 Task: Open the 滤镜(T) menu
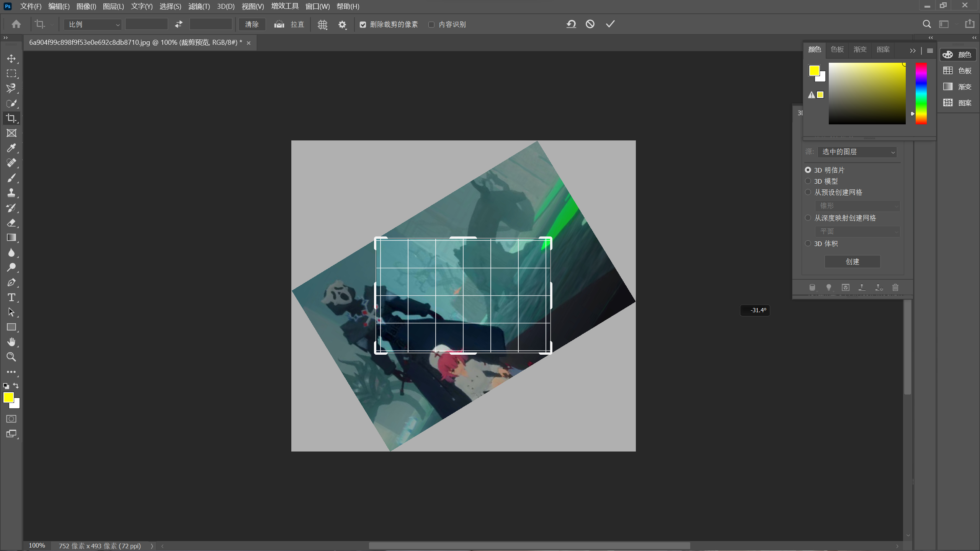[x=199, y=7]
